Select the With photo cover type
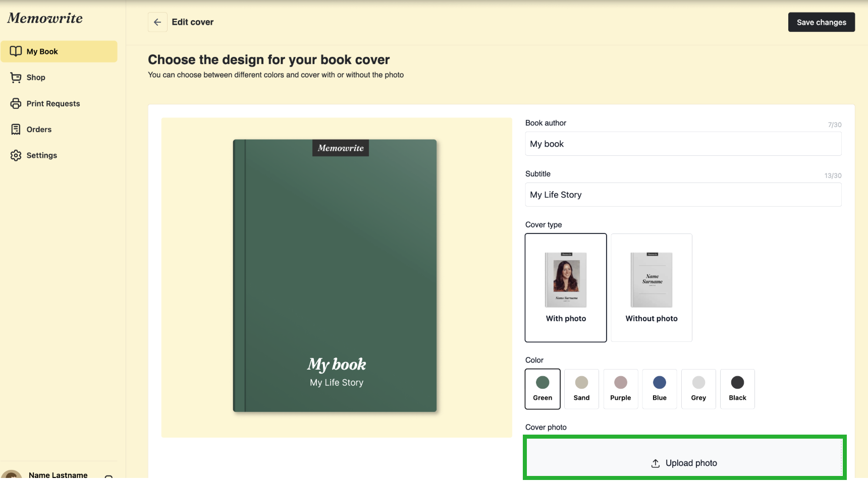 coord(566,287)
